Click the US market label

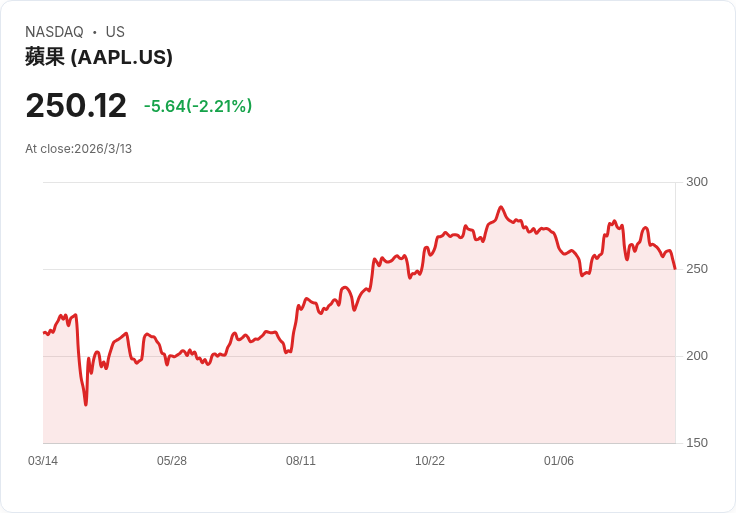click(x=115, y=32)
